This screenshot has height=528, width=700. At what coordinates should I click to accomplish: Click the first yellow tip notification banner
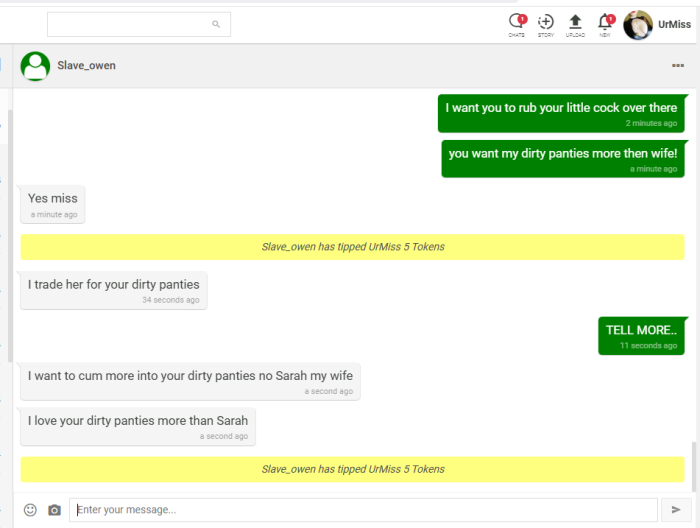click(352, 247)
